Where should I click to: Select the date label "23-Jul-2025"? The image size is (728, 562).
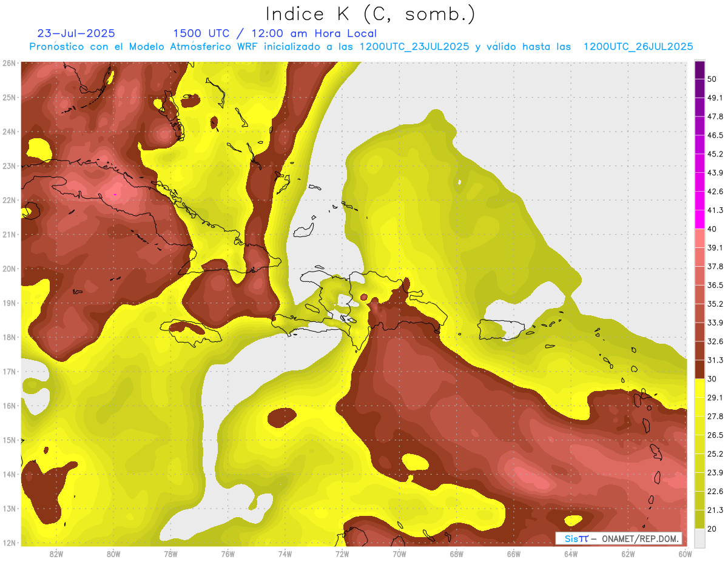coord(76,33)
